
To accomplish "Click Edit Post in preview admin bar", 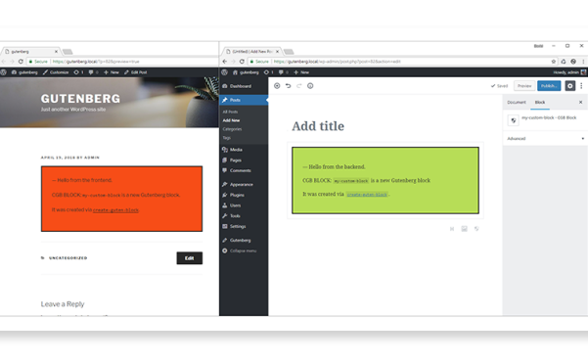I will click(135, 72).
